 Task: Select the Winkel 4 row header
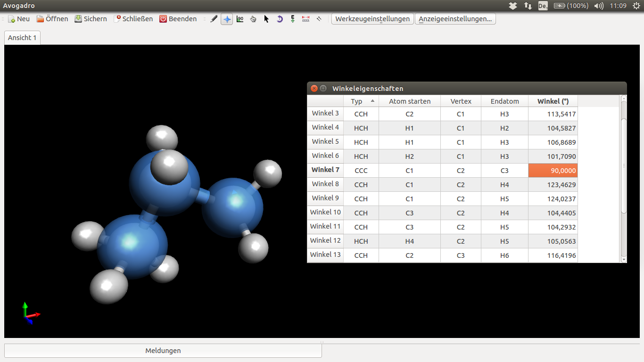click(325, 128)
